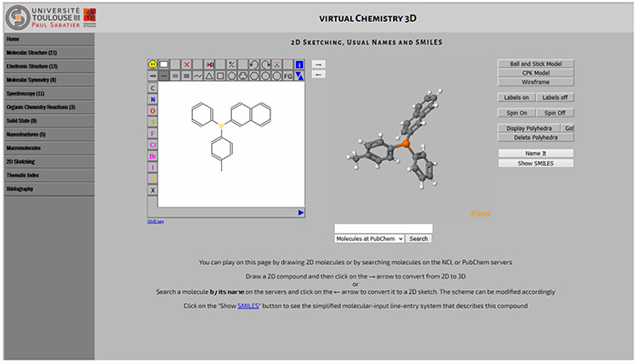Turn Spin On for the molecule
Screen dimensions: 637x364
516,113
